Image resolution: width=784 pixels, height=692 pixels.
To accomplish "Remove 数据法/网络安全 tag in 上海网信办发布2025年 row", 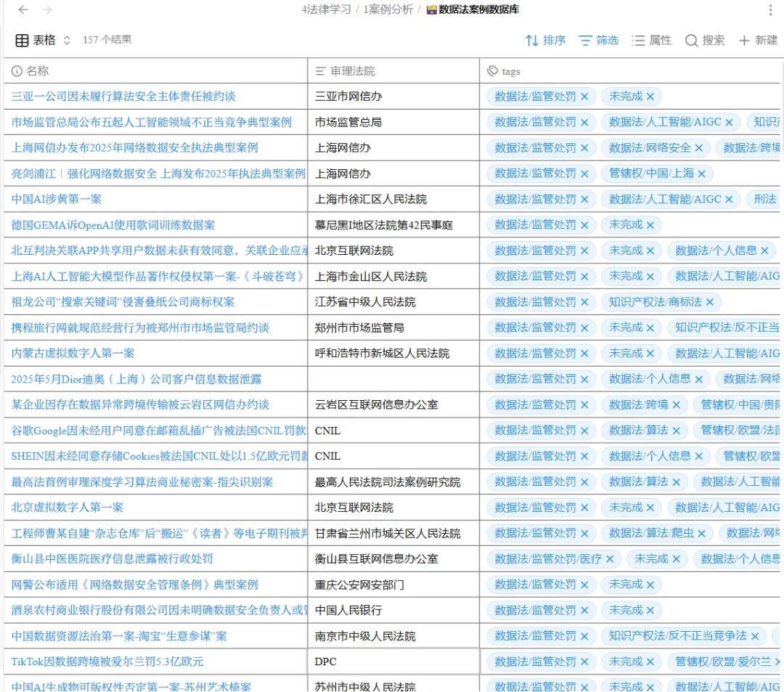I will tap(699, 148).
